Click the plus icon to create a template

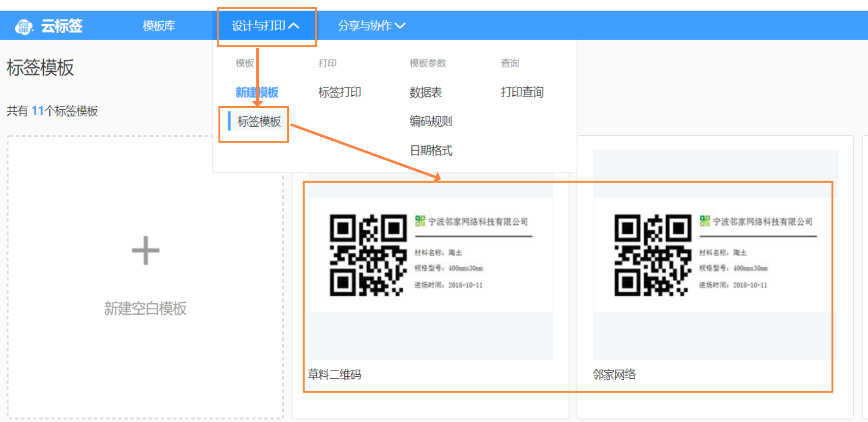point(145,250)
